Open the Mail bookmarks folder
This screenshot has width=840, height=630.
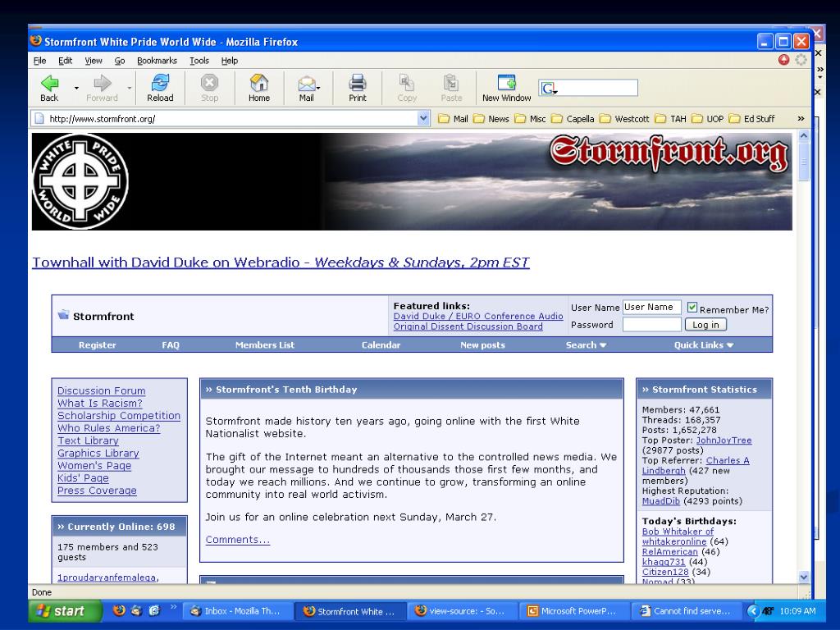[453, 119]
